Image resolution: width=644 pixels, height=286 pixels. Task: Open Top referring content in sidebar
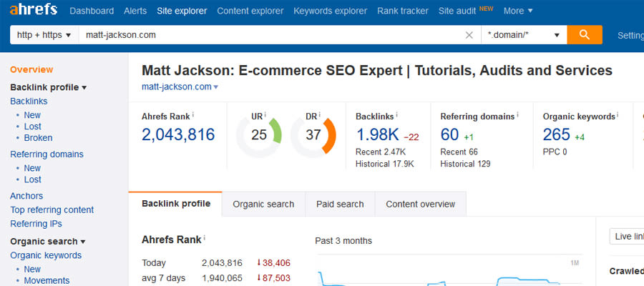coord(52,210)
